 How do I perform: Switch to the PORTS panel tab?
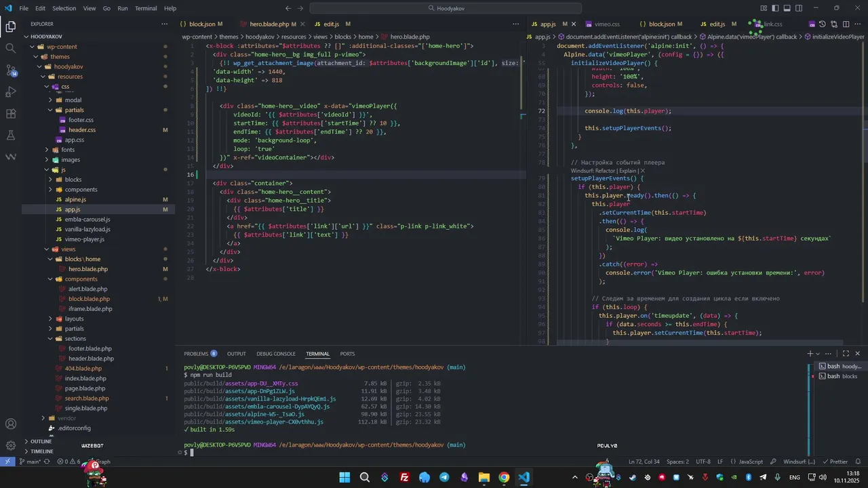(x=347, y=354)
